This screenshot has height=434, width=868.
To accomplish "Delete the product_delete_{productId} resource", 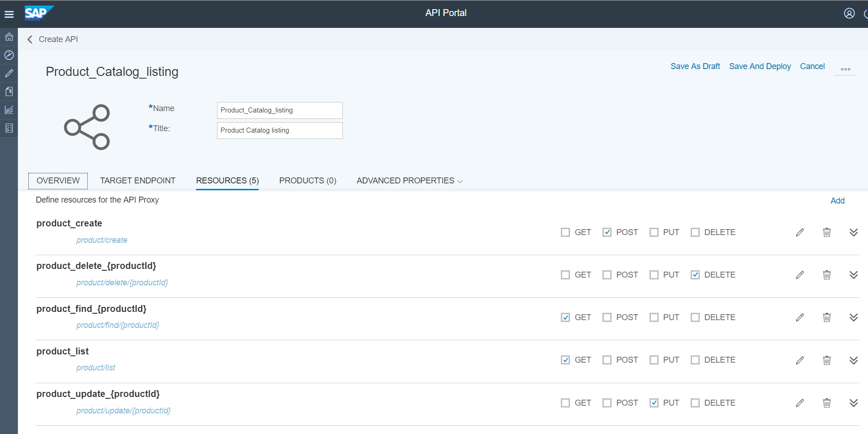I will 826,275.
